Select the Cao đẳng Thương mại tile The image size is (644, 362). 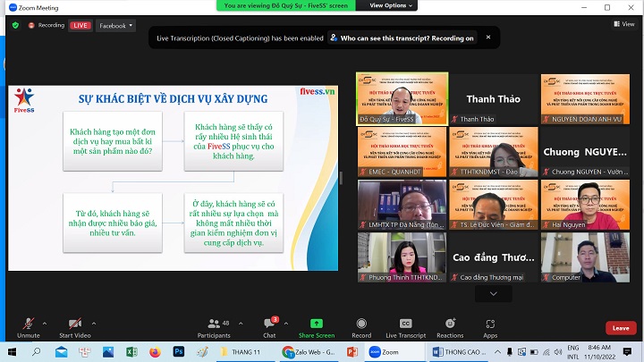coord(493,257)
